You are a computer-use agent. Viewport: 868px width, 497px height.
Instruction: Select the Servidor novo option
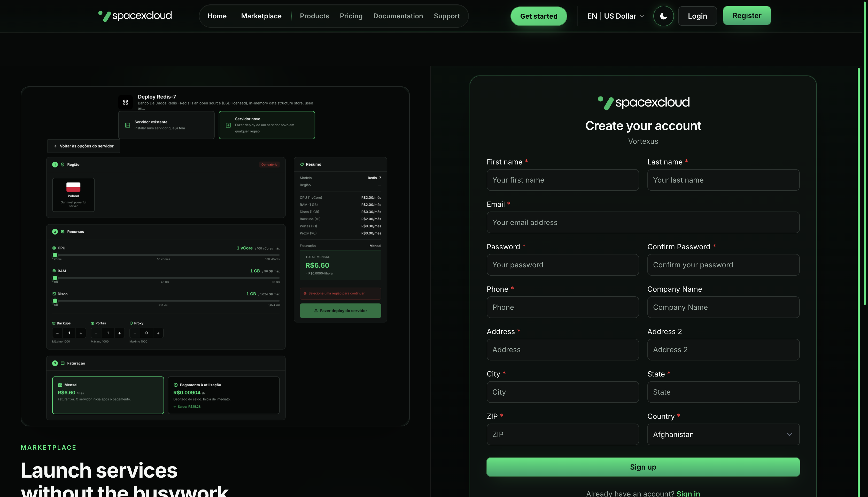click(267, 125)
